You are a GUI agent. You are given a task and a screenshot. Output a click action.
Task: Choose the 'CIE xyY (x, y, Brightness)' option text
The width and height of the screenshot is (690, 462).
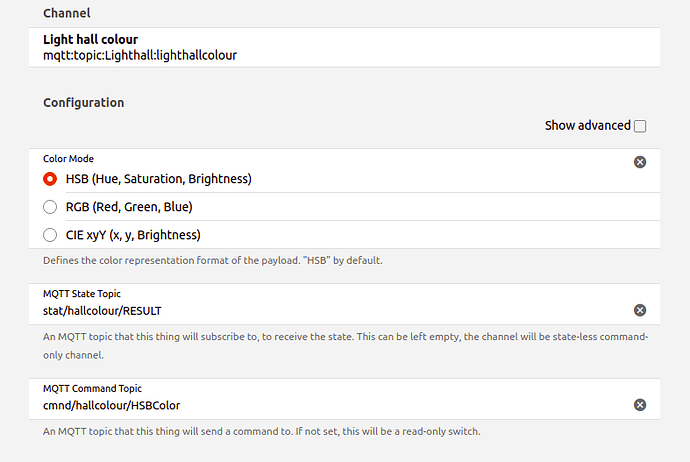[x=133, y=235]
